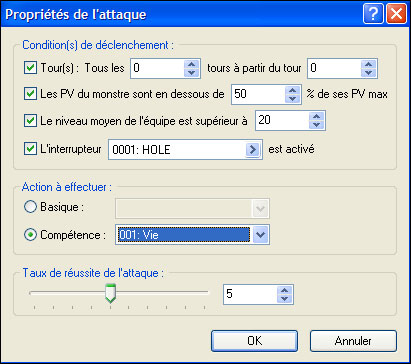Screen dimensions: 411x364
Task: Expand the Compétence dropdown showing 001: Vie
Action: coord(260,235)
